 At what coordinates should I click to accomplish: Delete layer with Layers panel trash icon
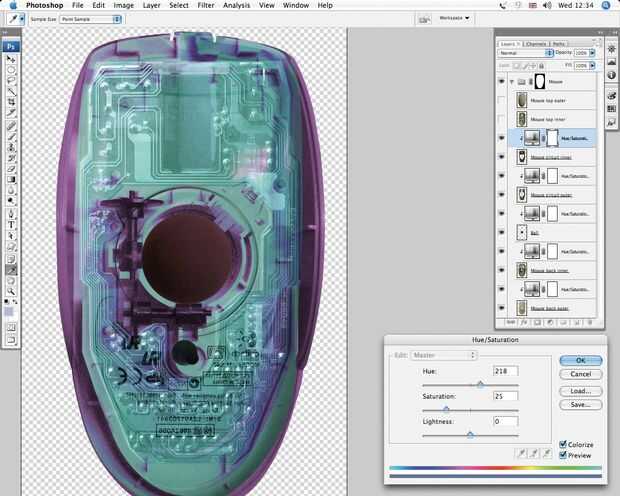click(x=590, y=323)
